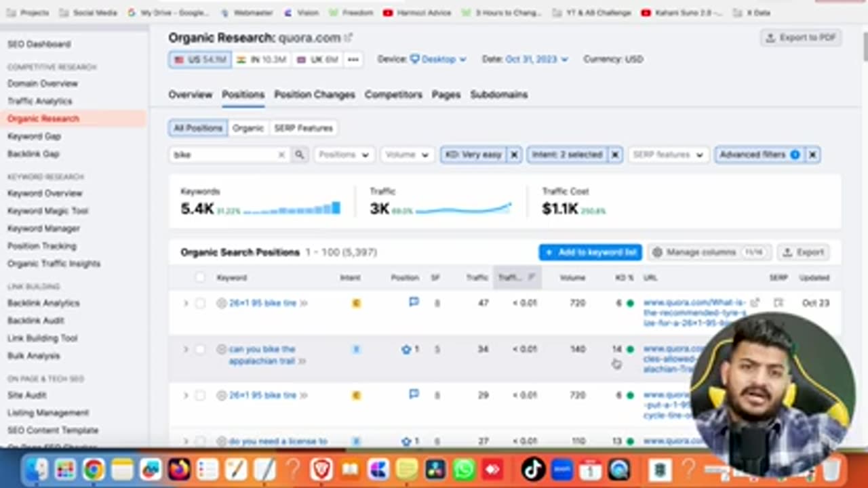Click Export to PDF button
Viewport: 868px width, 488px height.
(801, 38)
